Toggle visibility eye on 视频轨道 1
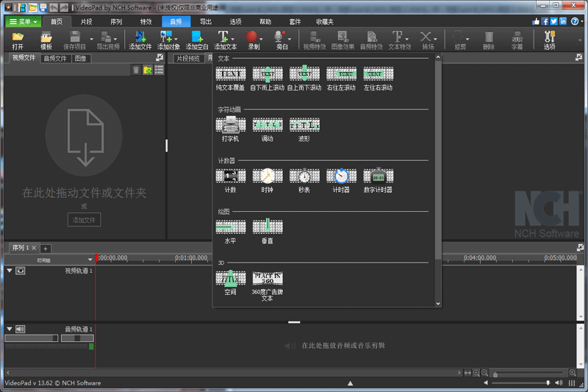Image resolution: width=588 pixels, height=392 pixels. pos(21,271)
